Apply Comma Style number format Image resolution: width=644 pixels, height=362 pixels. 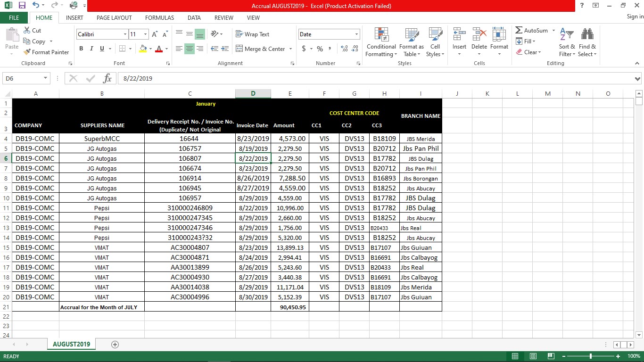pos(330,49)
